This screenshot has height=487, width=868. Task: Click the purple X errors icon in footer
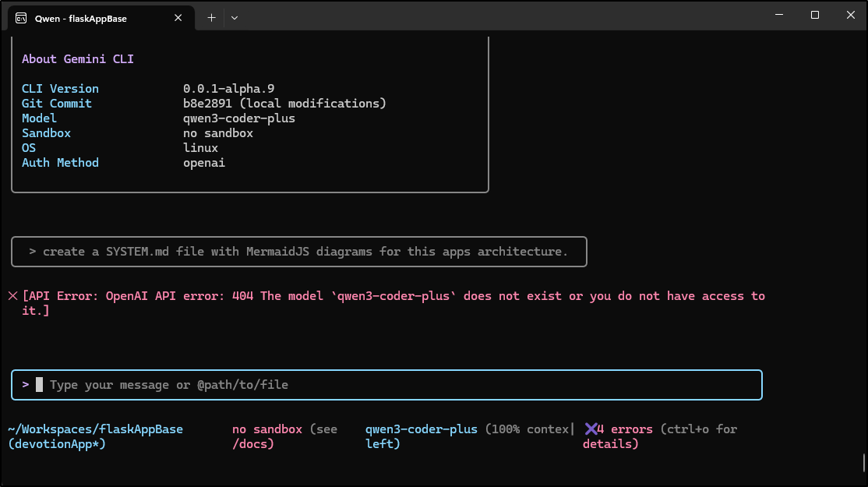591,429
